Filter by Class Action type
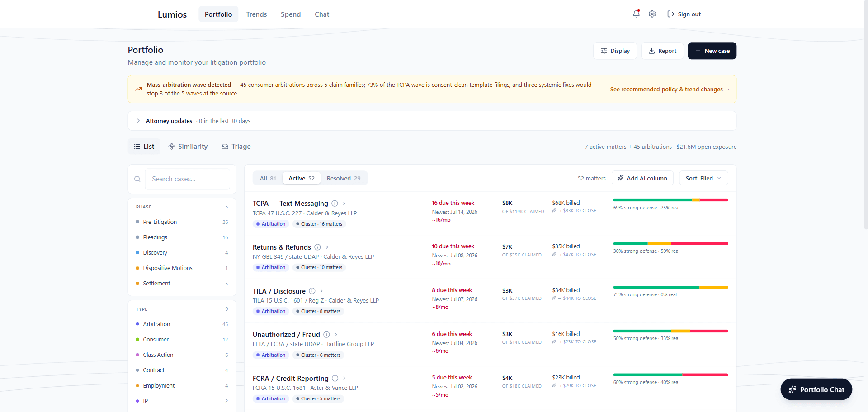 pyautogui.click(x=182, y=355)
